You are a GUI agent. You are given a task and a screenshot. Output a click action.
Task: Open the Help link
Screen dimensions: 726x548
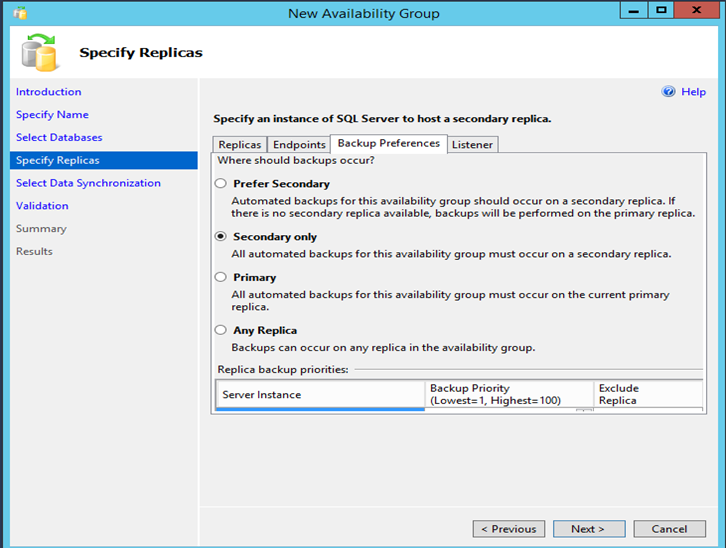[x=693, y=92]
